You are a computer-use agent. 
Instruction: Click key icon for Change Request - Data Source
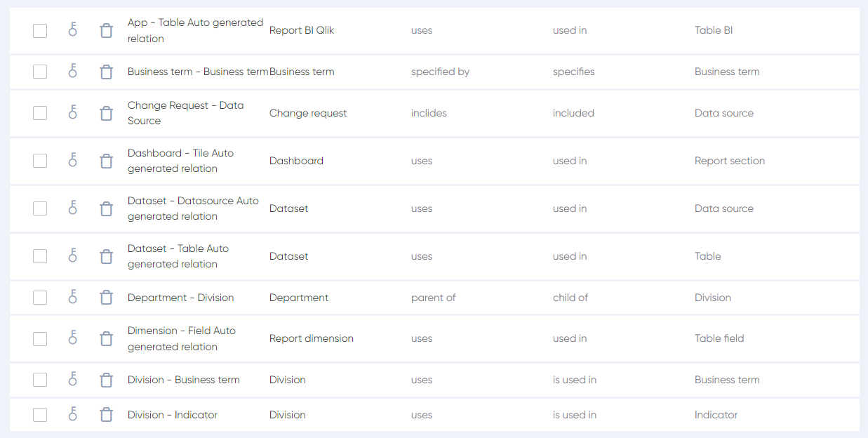(72, 113)
